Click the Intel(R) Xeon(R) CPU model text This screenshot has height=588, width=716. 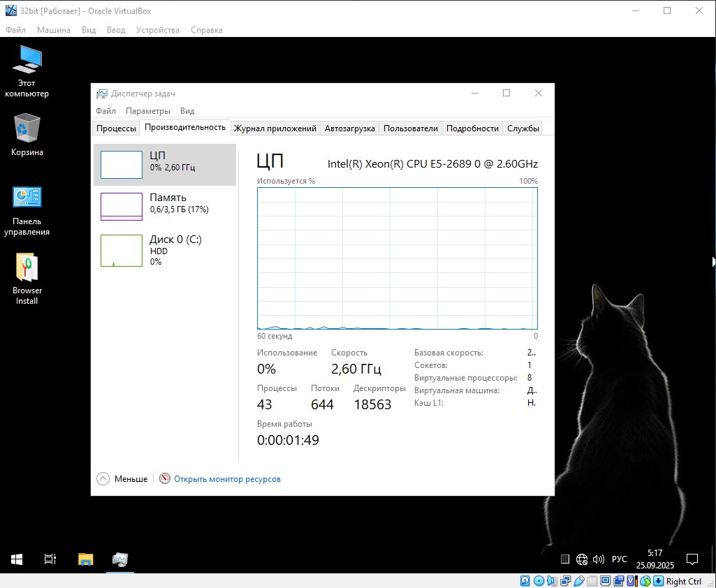432,164
